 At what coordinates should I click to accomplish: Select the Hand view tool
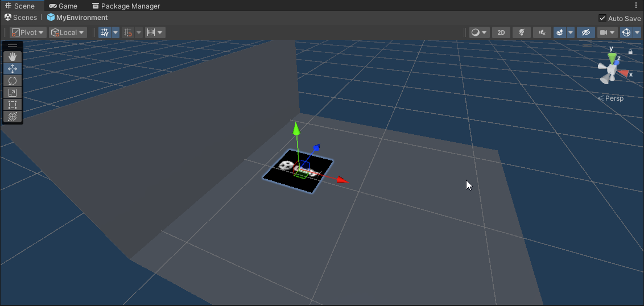pos(13,57)
